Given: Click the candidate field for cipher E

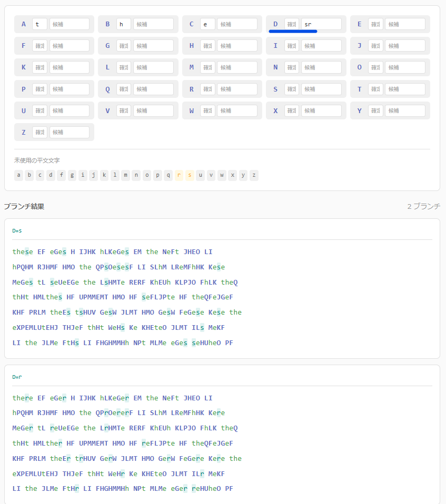Looking at the screenshot, I should (x=405, y=24).
